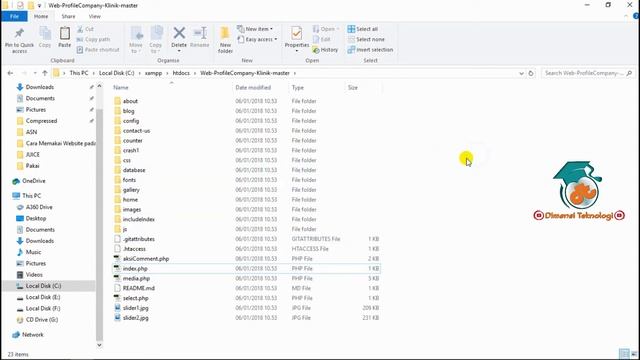Open Quick Access Toolbar customize arrow
The width and height of the screenshot is (640, 360).
click(x=39, y=5)
